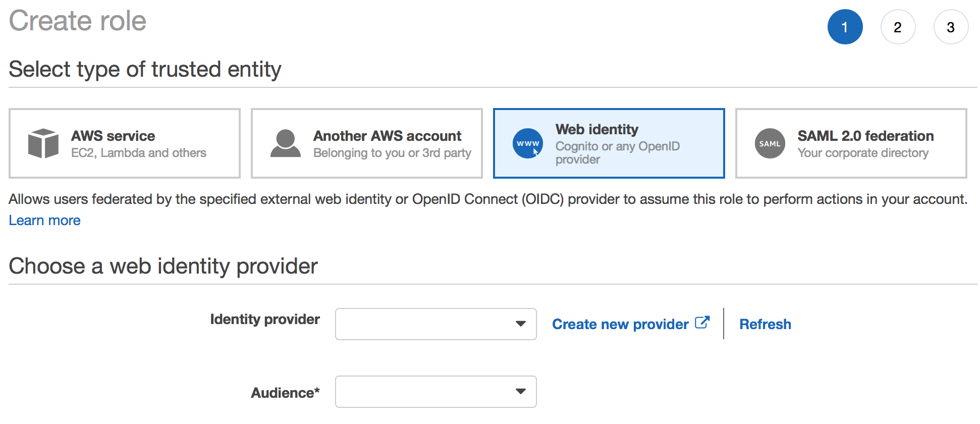Image resolution: width=980 pixels, height=424 pixels.
Task: Click the Identity provider field label
Action: [x=265, y=320]
